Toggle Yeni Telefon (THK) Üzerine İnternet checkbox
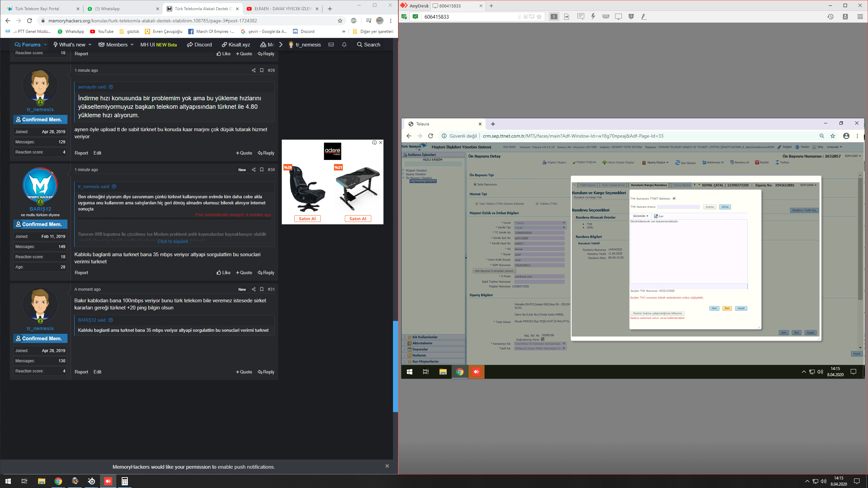Screen dimensions: 868x488 tap(477, 204)
